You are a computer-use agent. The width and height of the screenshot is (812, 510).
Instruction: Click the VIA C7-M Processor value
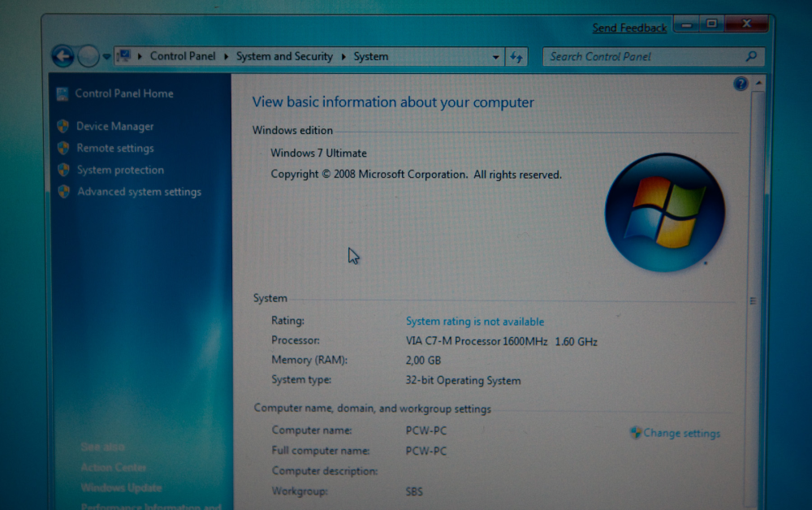(501, 342)
